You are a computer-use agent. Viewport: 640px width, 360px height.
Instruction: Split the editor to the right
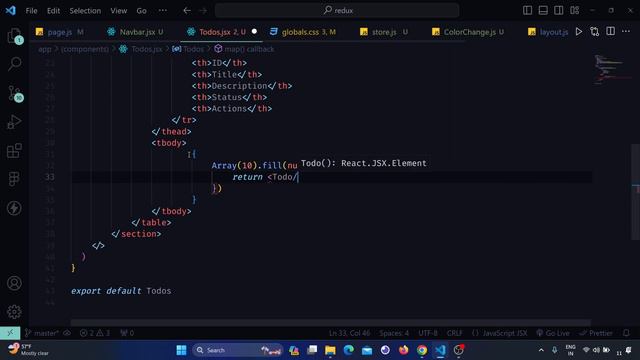click(610, 31)
